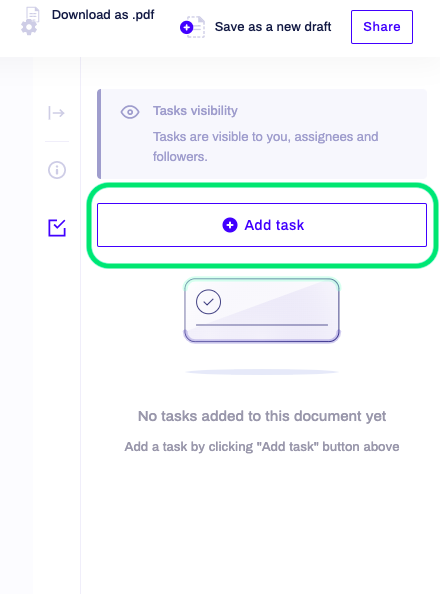Viewport: 440px width, 594px height.
Task: Select the Download as .pdf label
Action: 103,15
